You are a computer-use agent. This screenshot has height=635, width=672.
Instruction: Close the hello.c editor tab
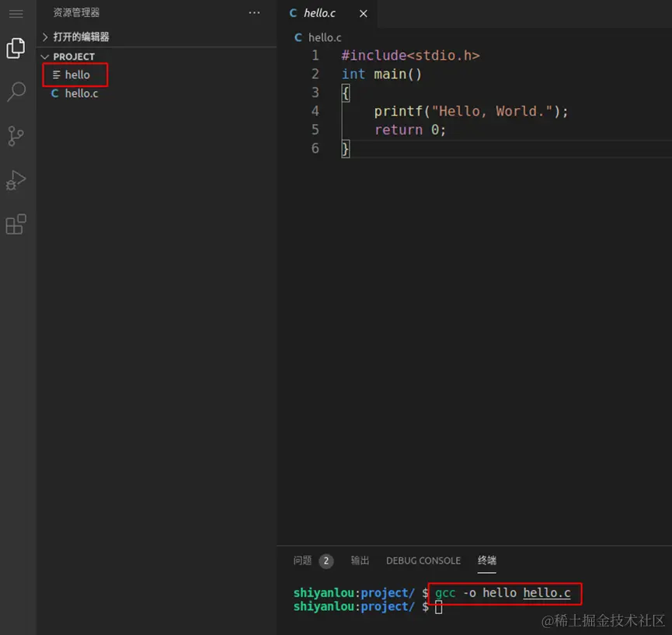(364, 14)
